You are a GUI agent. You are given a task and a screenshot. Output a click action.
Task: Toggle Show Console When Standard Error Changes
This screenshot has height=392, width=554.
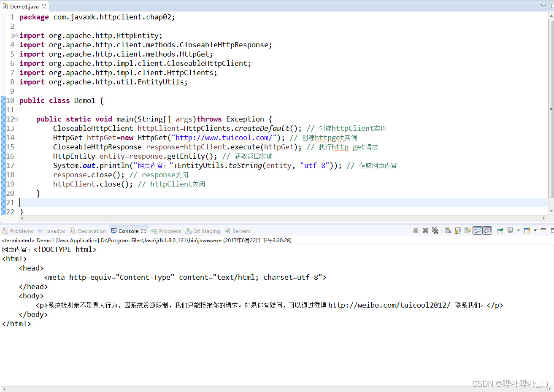(x=488, y=230)
